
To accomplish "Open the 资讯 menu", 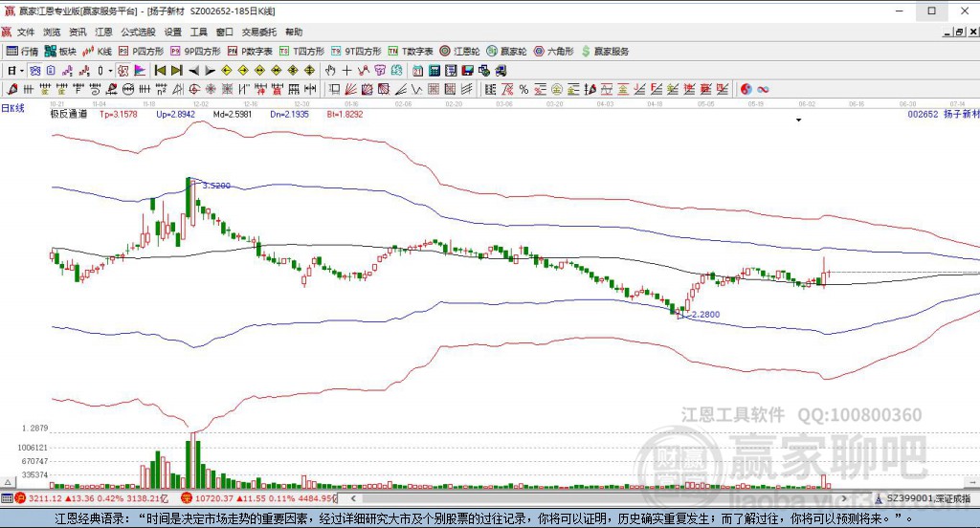I will coord(78,32).
